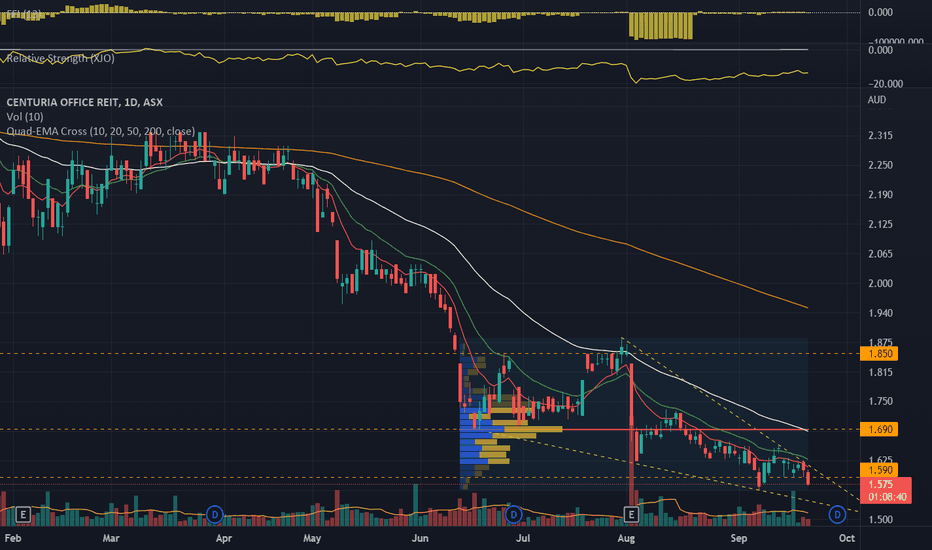Screen dimensions: 932x550
Task: Select the red horizontal line at 1.690
Action: click(685, 429)
